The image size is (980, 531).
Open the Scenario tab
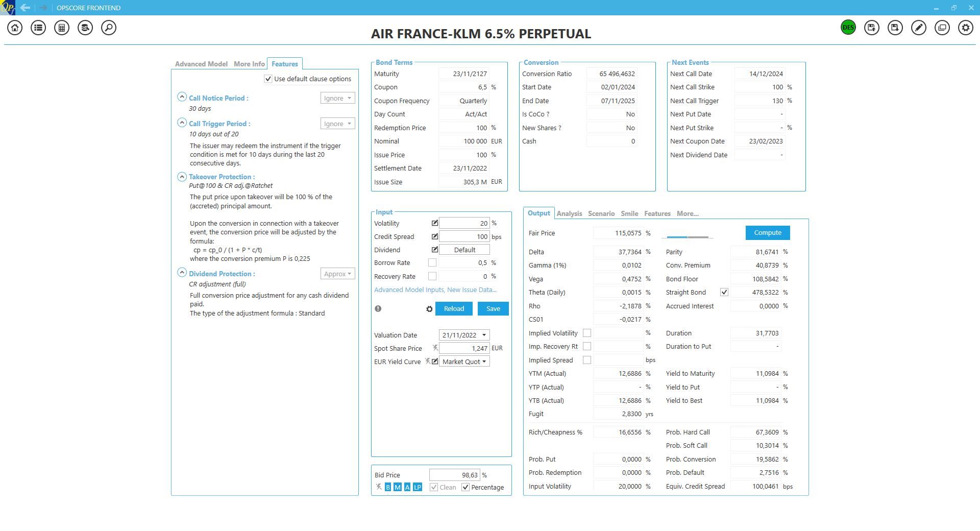click(601, 213)
